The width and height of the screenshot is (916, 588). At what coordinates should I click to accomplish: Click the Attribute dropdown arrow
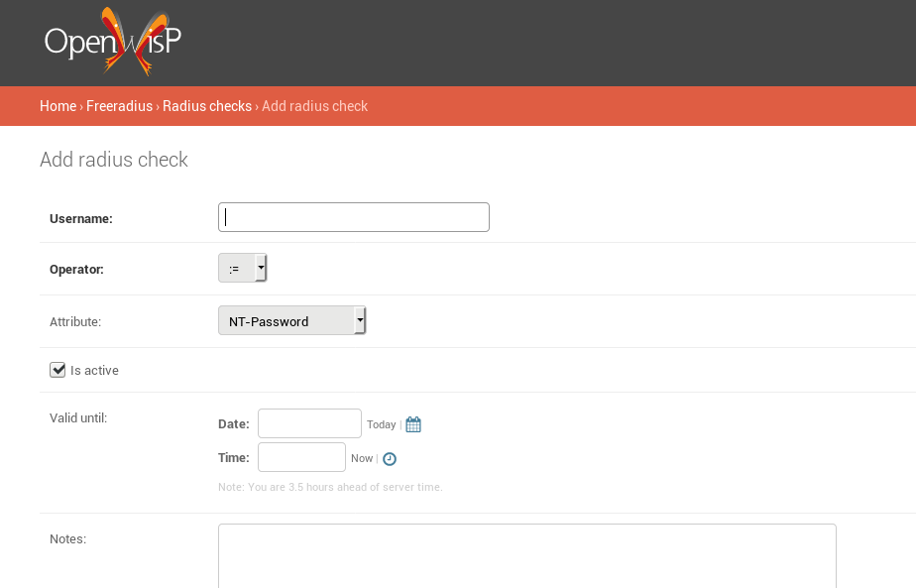click(359, 320)
